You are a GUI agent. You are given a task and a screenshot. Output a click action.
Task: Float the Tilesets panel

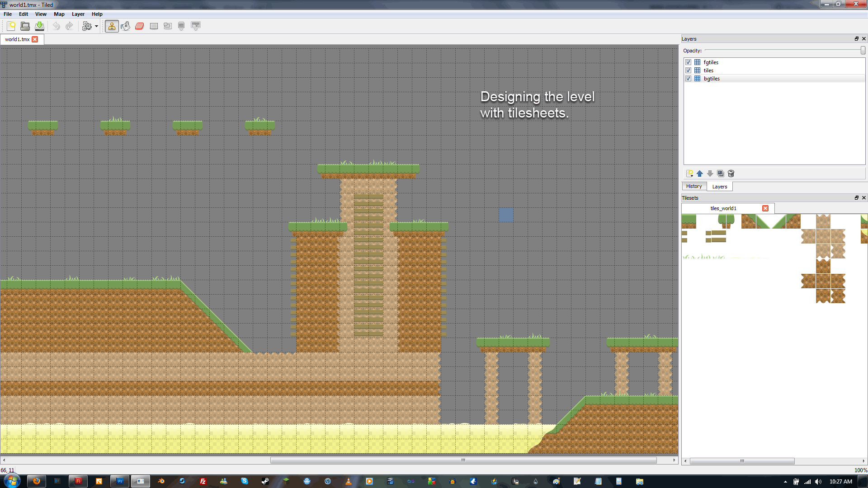point(856,198)
